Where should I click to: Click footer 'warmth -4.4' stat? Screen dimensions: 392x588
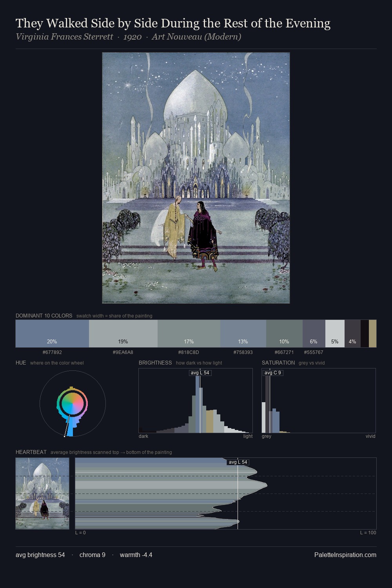tap(136, 555)
